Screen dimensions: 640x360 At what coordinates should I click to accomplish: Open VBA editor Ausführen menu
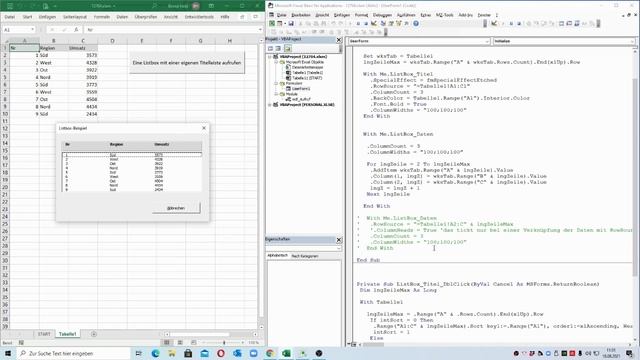pos(406,15)
